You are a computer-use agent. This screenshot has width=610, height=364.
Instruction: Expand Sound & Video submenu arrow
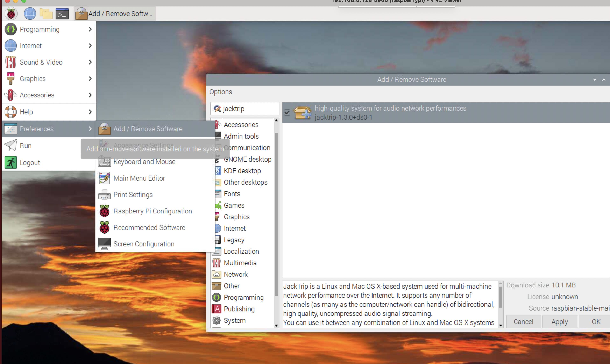pyautogui.click(x=90, y=62)
